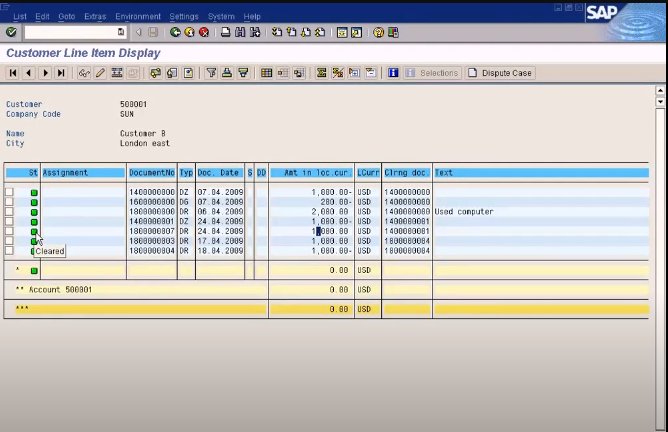The image size is (668, 432).
Task: Click the blue Information icon
Action: [x=393, y=73]
